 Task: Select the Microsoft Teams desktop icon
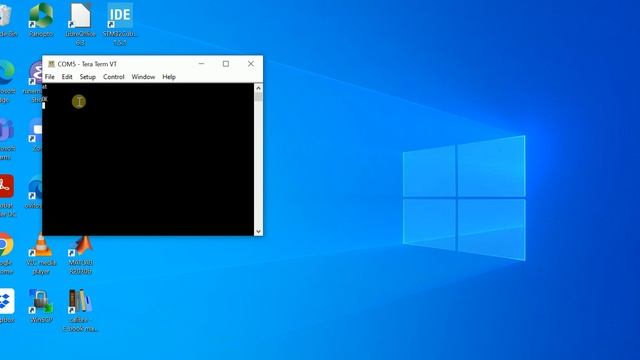tap(7, 138)
